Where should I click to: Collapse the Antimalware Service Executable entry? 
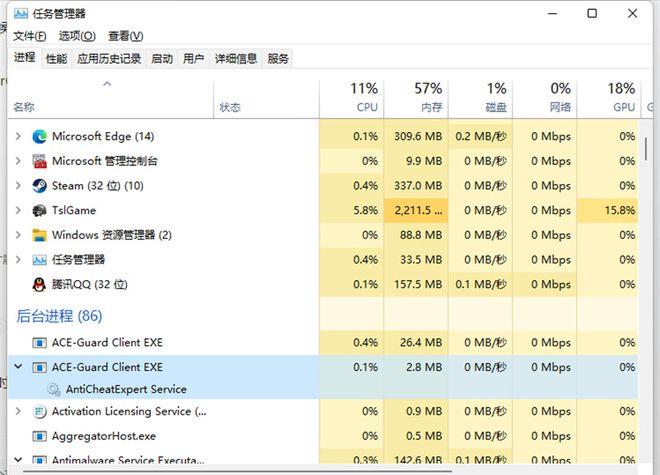[18, 459]
